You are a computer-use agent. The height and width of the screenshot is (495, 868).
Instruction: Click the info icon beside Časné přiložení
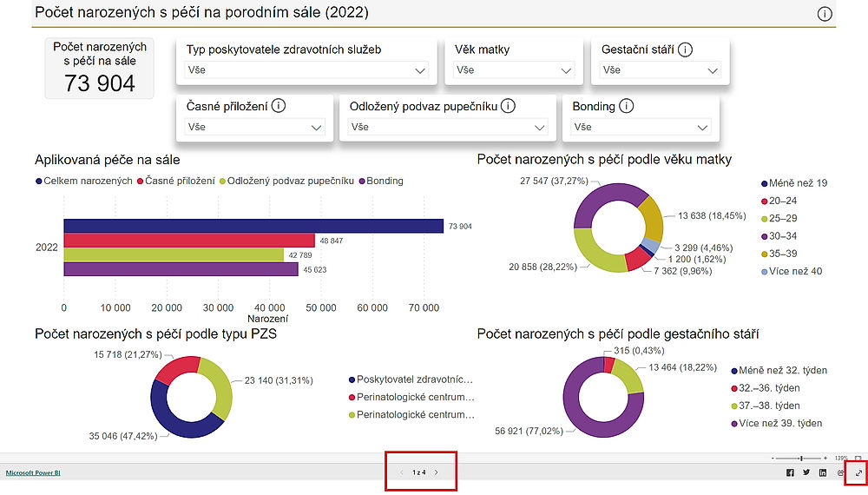pos(279,106)
